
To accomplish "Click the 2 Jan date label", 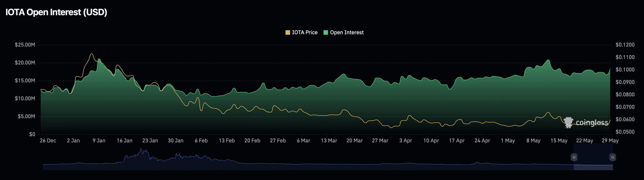I will click(x=73, y=141).
